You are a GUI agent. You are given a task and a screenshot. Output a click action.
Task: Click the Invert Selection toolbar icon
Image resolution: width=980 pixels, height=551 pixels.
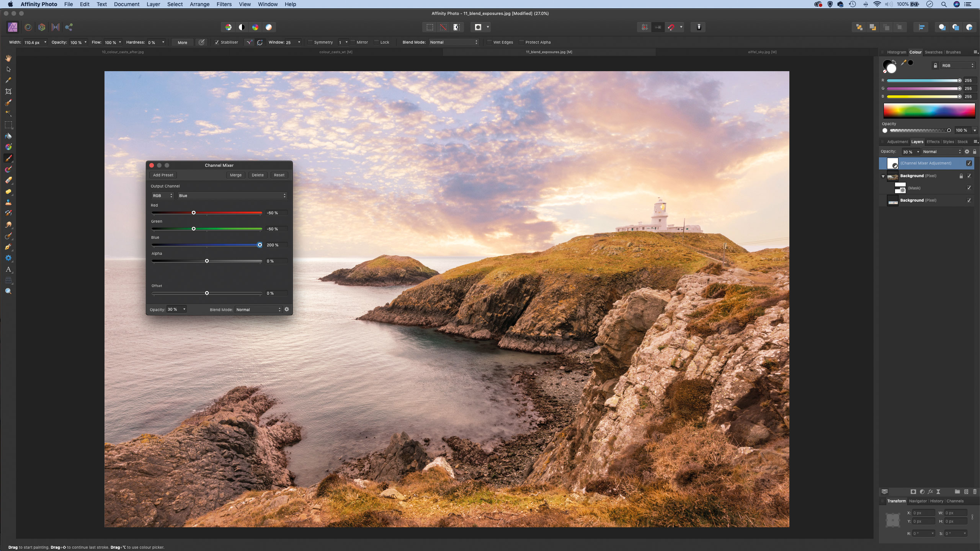click(456, 27)
